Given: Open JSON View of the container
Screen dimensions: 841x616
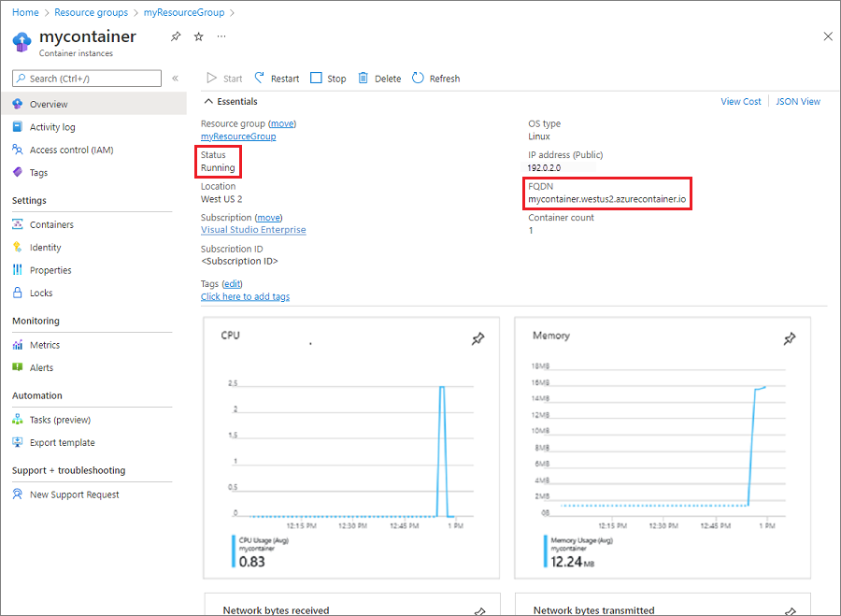Looking at the screenshot, I should (x=797, y=101).
